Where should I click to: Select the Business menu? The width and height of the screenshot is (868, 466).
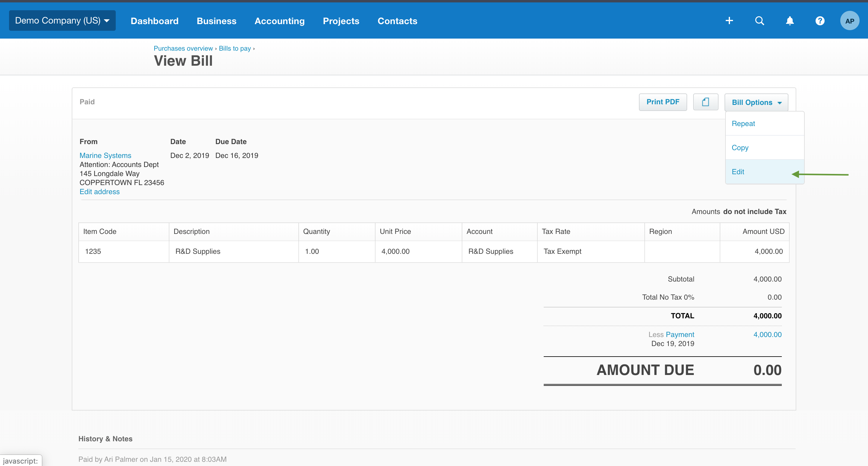coord(216,21)
